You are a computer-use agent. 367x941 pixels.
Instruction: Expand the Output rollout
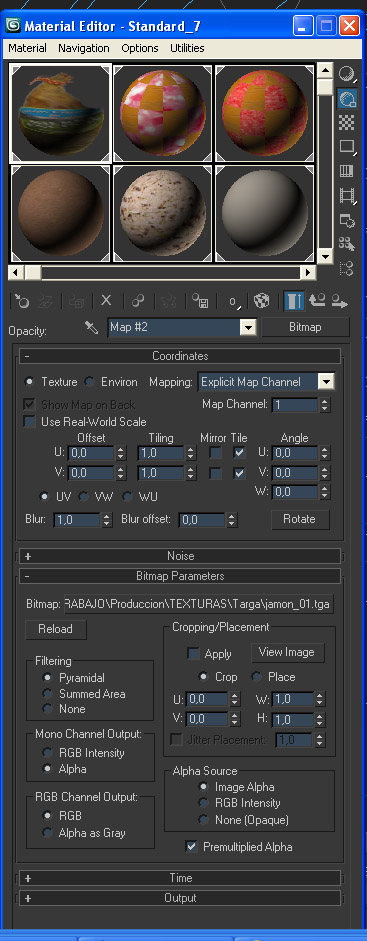[x=180, y=898]
